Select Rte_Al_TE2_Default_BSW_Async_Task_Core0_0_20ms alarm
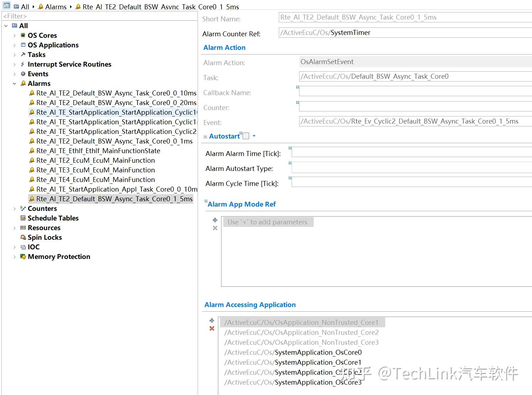 [116, 103]
